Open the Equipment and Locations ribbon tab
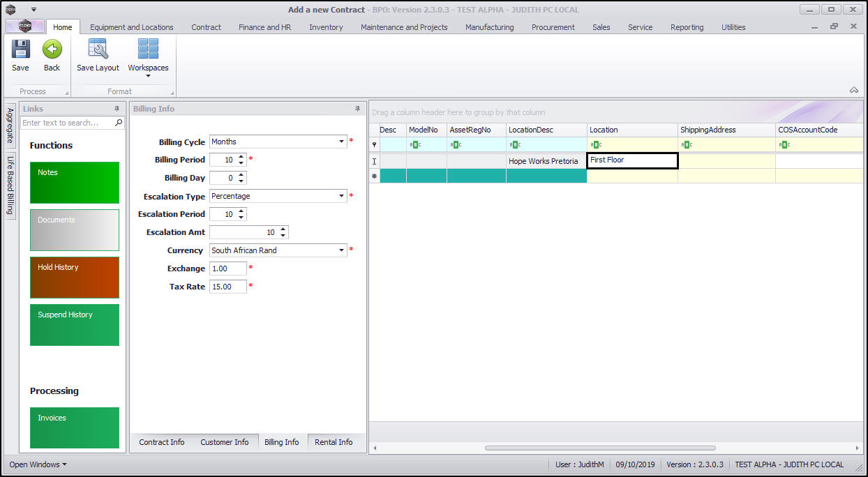Viewport: 868px width, 477px height. (132, 27)
